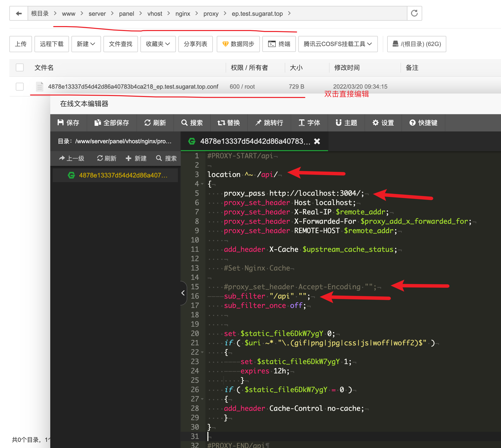Image resolution: width=501 pixels, height=448 pixels.
Task: Open the 主题 theme picker
Action: [346, 123]
